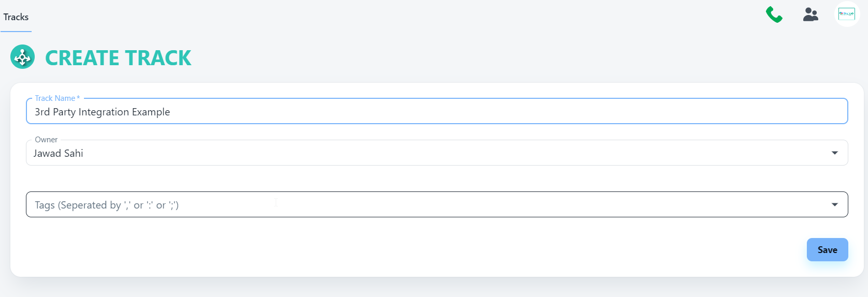Click the teal Create Track icon
This screenshot has width=868, height=297.
23,57
